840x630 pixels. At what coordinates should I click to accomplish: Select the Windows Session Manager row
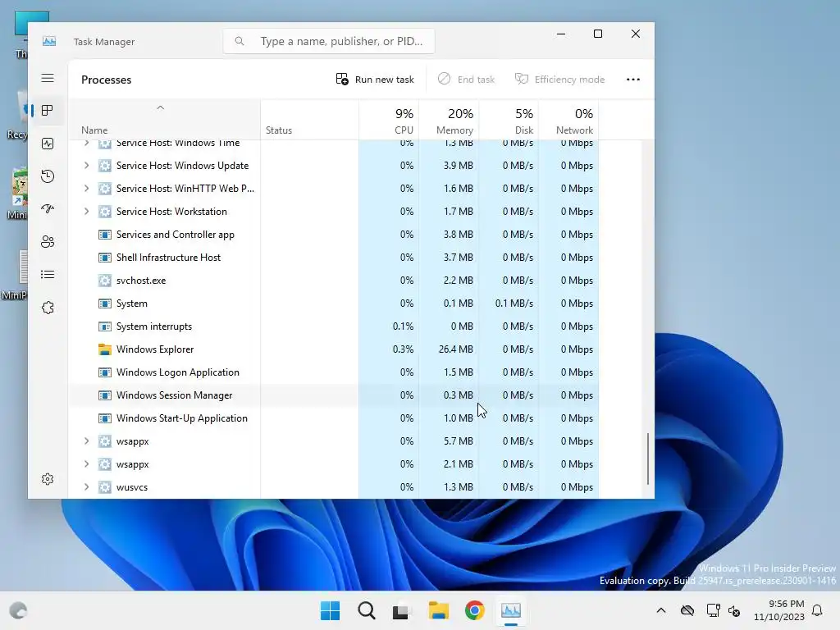point(334,395)
